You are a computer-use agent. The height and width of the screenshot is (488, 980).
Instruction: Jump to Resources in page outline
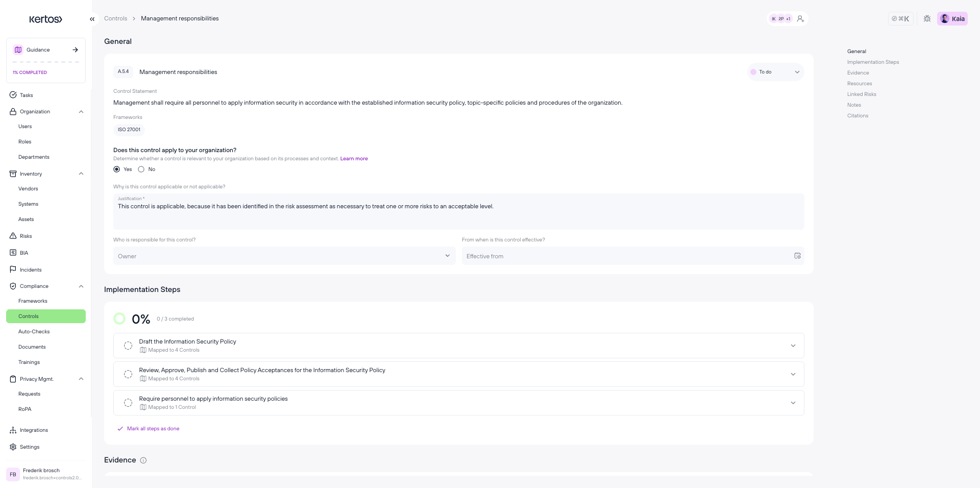[860, 84]
